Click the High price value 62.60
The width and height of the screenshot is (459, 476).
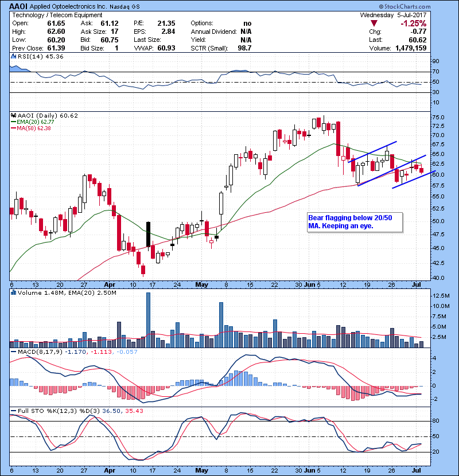point(56,32)
